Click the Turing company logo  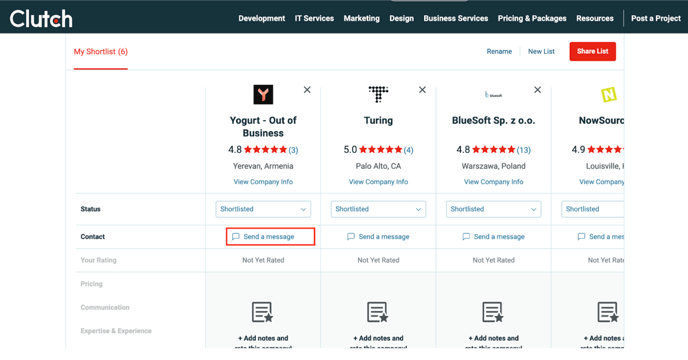(378, 94)
